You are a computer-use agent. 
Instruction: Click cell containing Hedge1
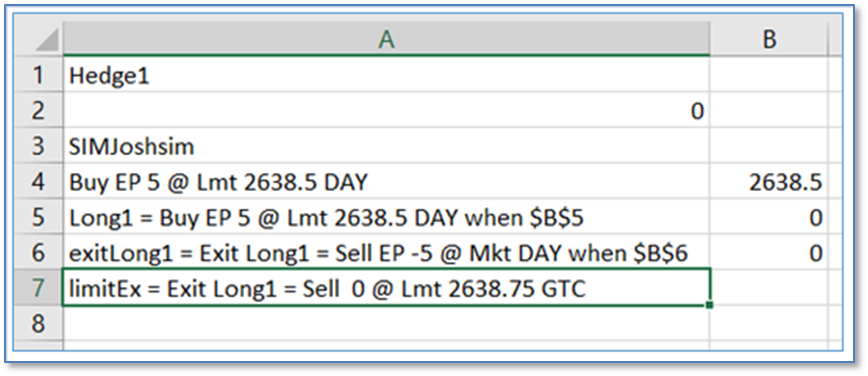click(x=386, y=75)
